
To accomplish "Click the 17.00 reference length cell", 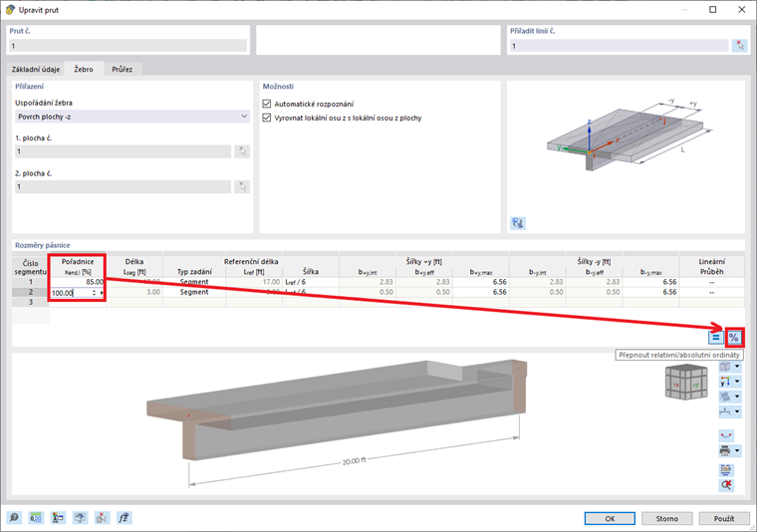I will click(x=254, y=282).
